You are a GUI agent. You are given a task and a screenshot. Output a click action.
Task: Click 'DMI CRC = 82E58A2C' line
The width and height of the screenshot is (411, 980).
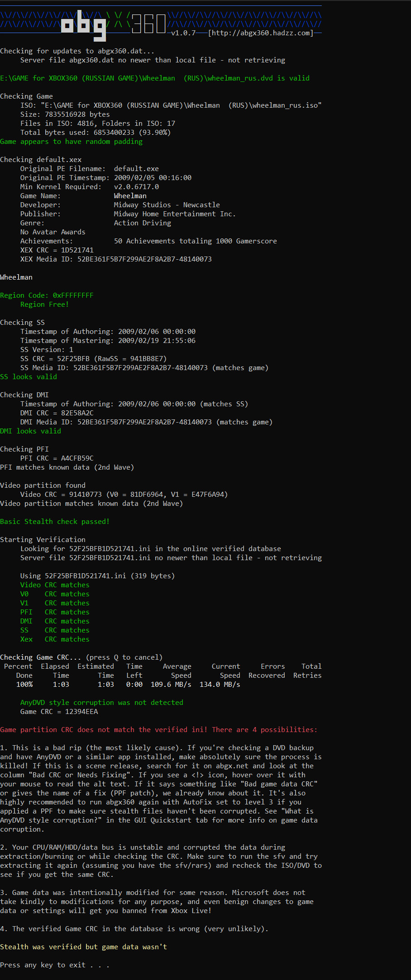click(57, 413)
